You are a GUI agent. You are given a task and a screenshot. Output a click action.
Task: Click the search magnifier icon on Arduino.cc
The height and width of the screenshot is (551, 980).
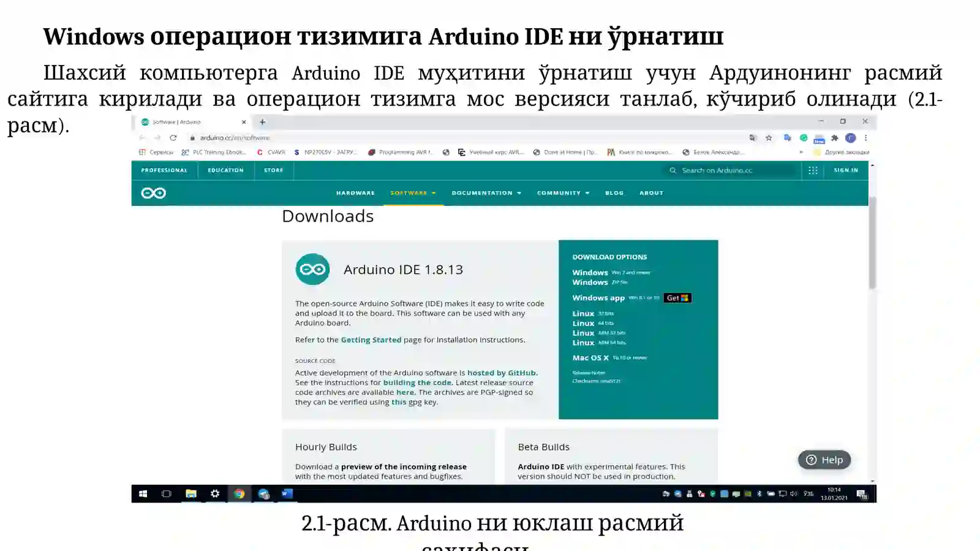pos(673,170)
